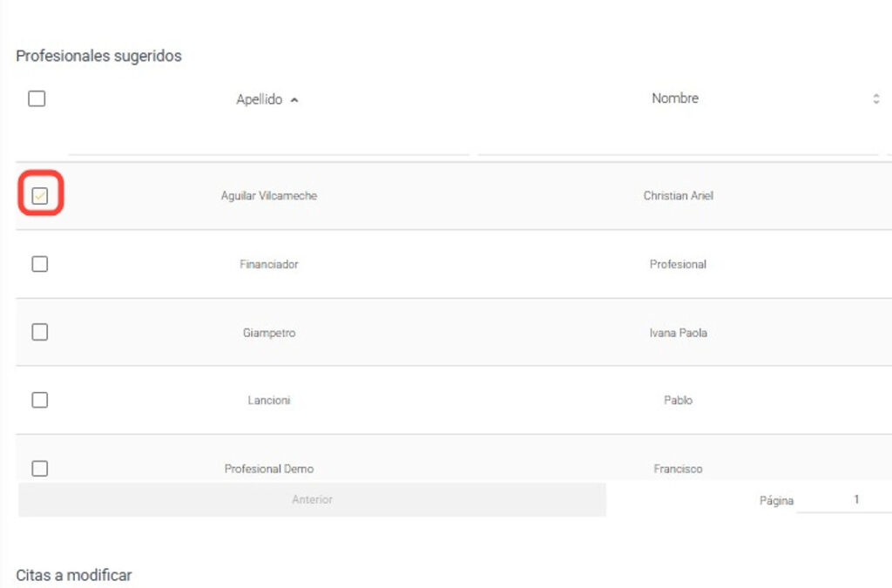Click the Francisco name cell
The width and height of the screenshot is (892, 588).
(678, 469)
